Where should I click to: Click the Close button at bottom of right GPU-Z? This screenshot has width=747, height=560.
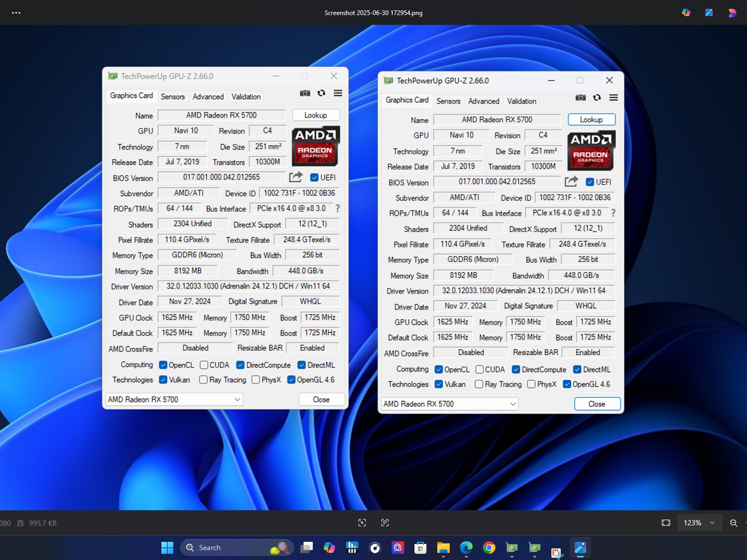click(x=597, y=404)
